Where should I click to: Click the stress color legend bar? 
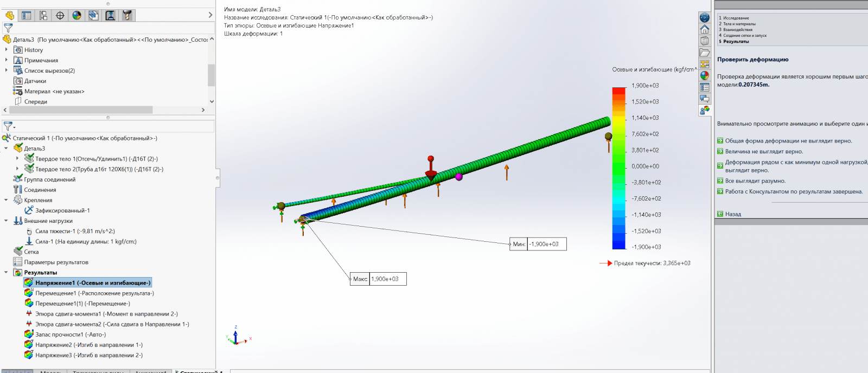coord(618,168)
